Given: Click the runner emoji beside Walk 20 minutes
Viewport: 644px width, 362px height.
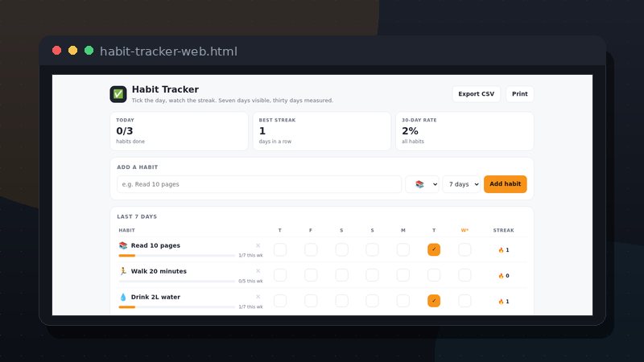Looking at the screenshot, I should point(123,271).
